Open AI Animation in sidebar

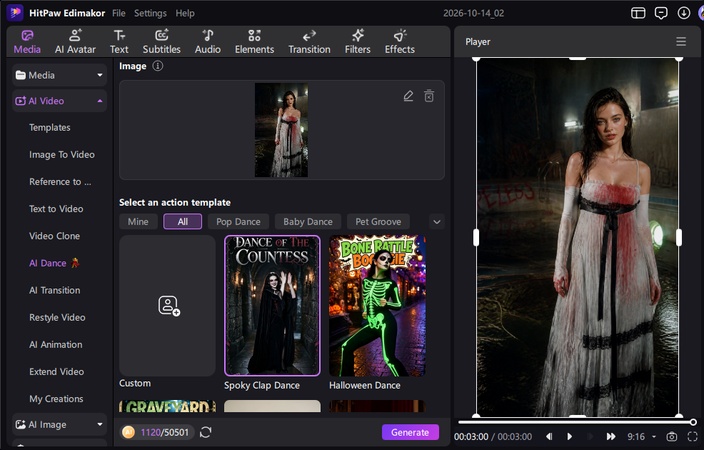pos(56,344)
